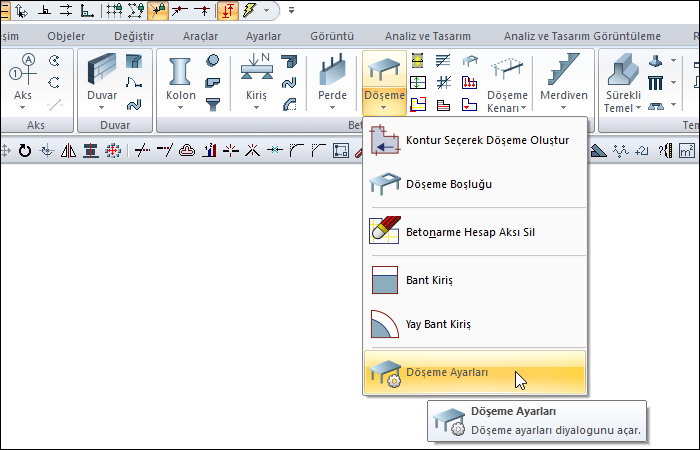Choose Betonarme Hesap Aksı Sil entry

[475, 232]
